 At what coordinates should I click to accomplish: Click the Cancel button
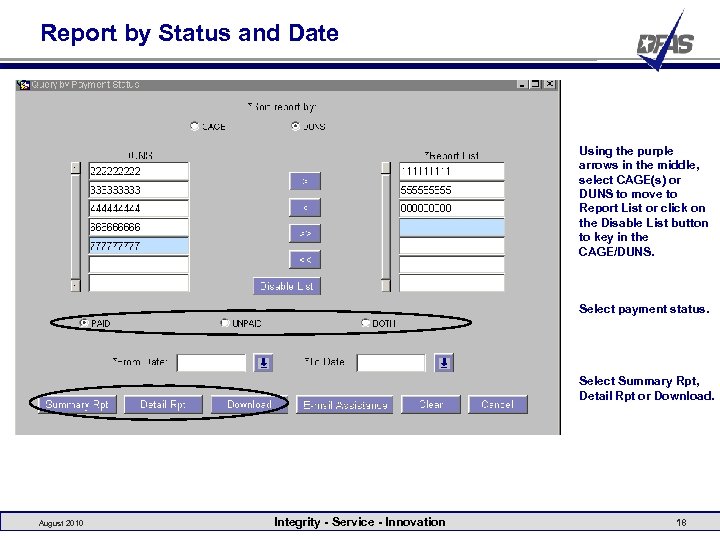pos(498,405)
